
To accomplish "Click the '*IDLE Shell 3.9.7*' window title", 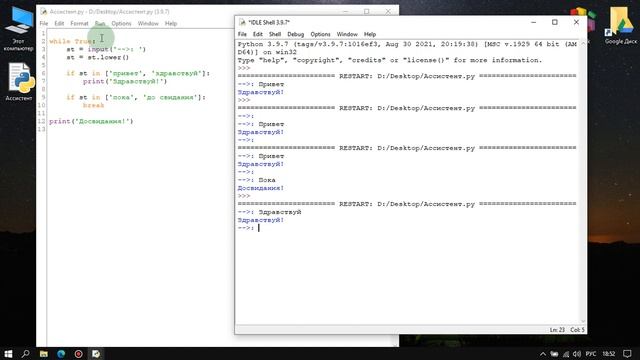I will [269, 22].
